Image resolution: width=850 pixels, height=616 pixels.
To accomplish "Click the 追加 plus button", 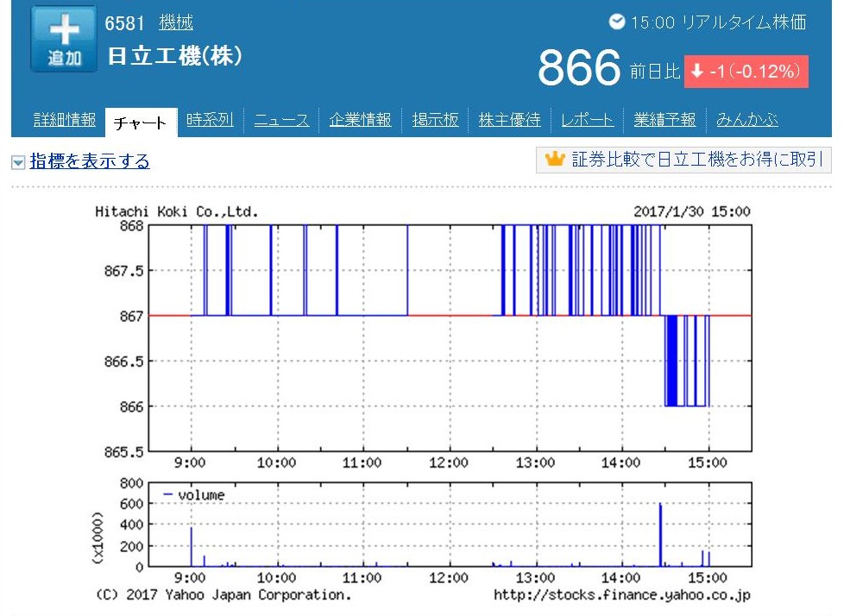I will [64, 39].
